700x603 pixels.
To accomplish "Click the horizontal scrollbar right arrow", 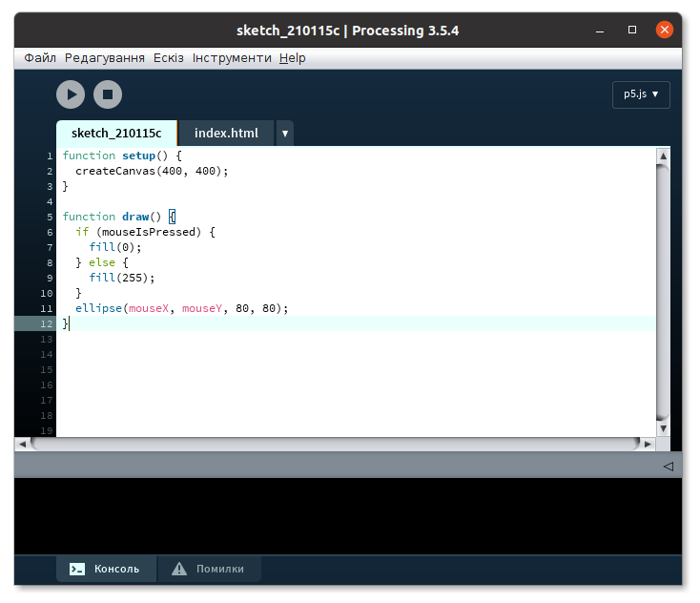I will tap(648, 444).
